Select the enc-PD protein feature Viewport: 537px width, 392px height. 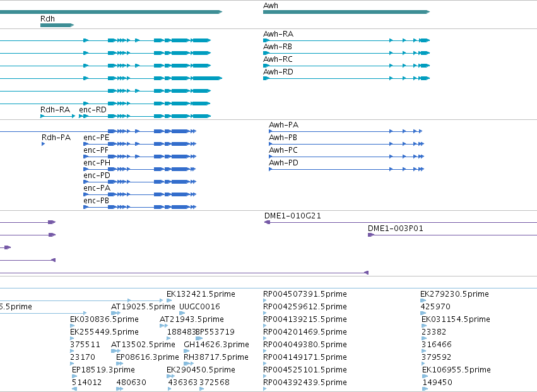coord(139,182)
